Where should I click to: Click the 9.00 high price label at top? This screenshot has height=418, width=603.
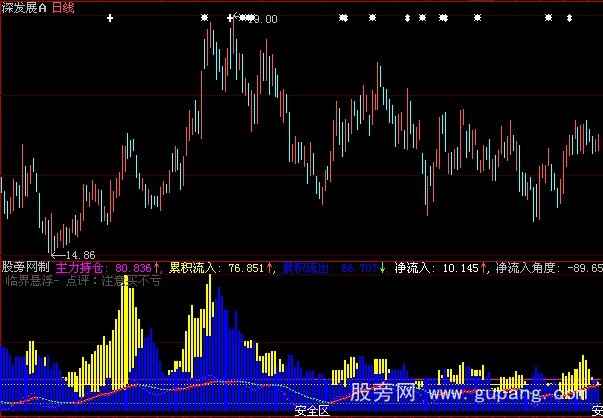[x=265, y=19]
